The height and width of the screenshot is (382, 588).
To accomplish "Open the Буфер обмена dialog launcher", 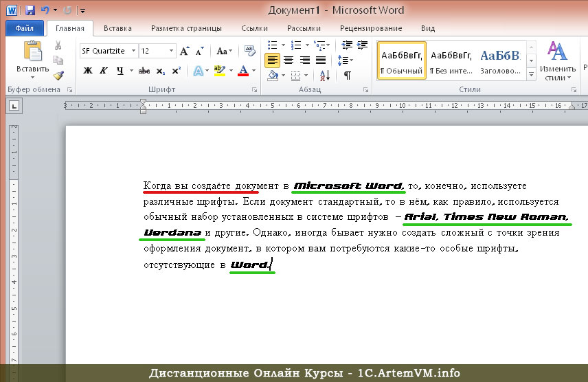I will (69, 90).
